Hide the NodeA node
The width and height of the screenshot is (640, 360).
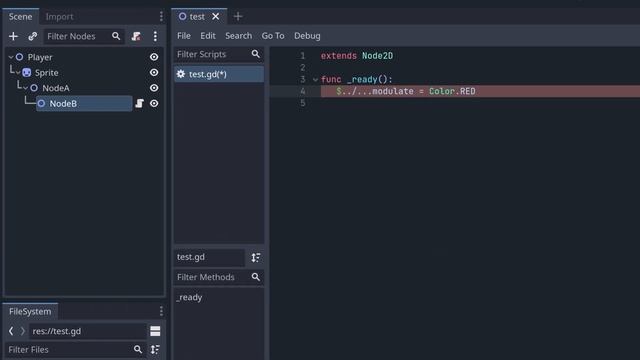(154, 88)
